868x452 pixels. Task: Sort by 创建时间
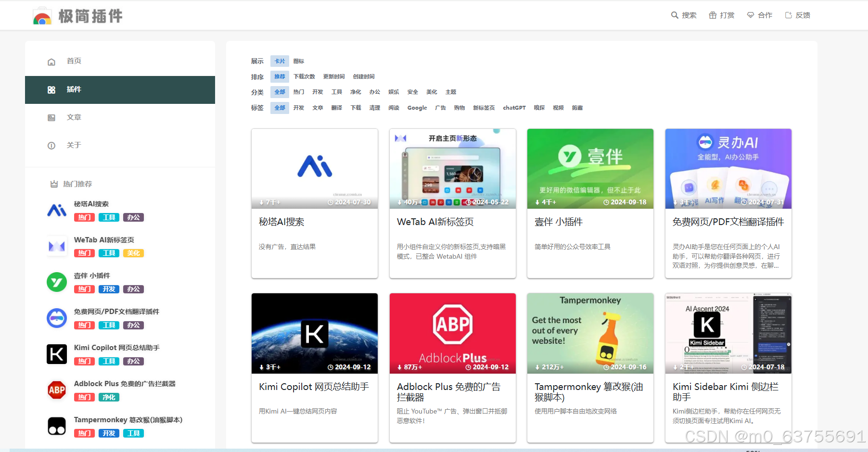coord(364,76)
